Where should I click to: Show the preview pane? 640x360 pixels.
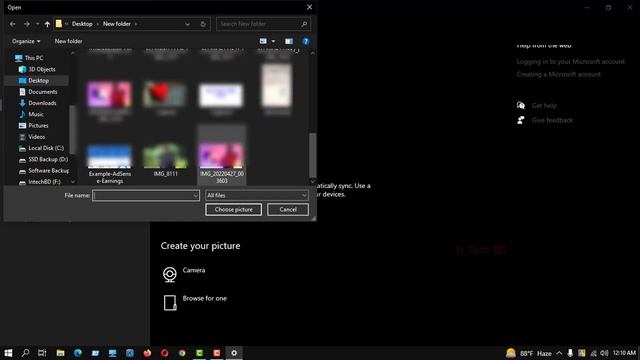click(x=289, y=41)
